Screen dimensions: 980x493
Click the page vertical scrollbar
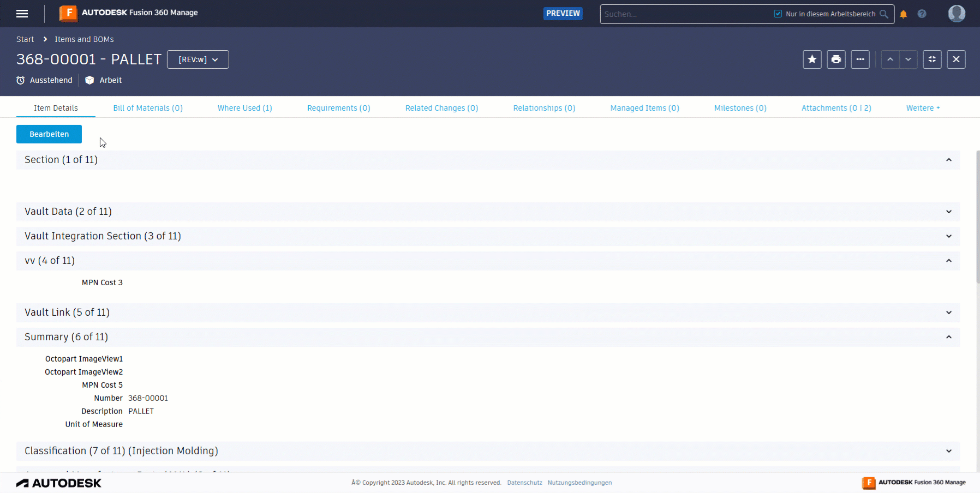tap(978, 217)
